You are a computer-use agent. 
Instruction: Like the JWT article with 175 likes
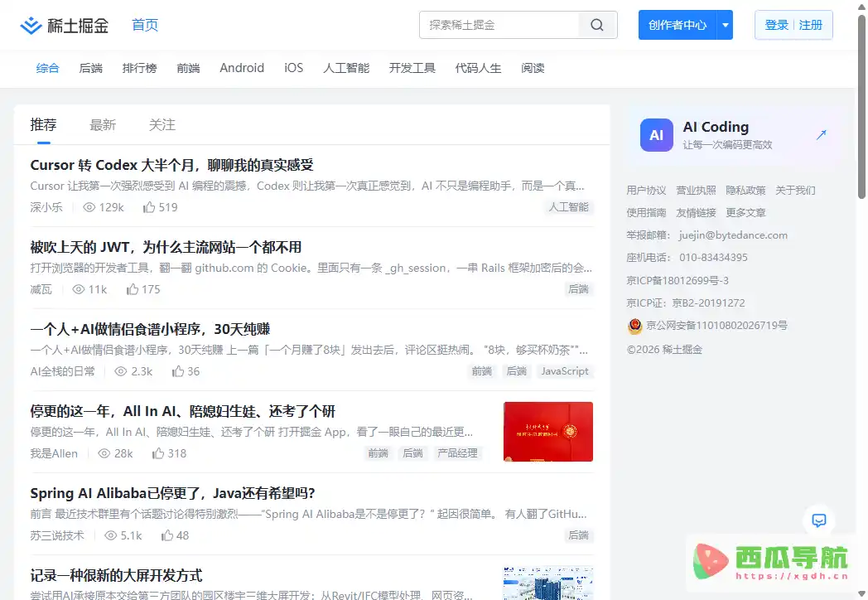click(133, 289)
